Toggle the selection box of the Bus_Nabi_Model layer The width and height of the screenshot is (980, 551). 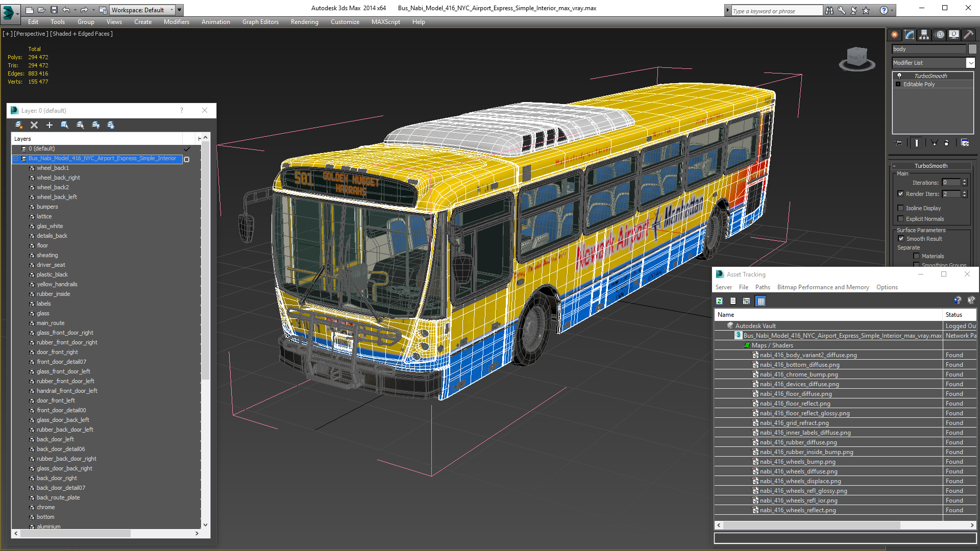click(x=187, y=159)
